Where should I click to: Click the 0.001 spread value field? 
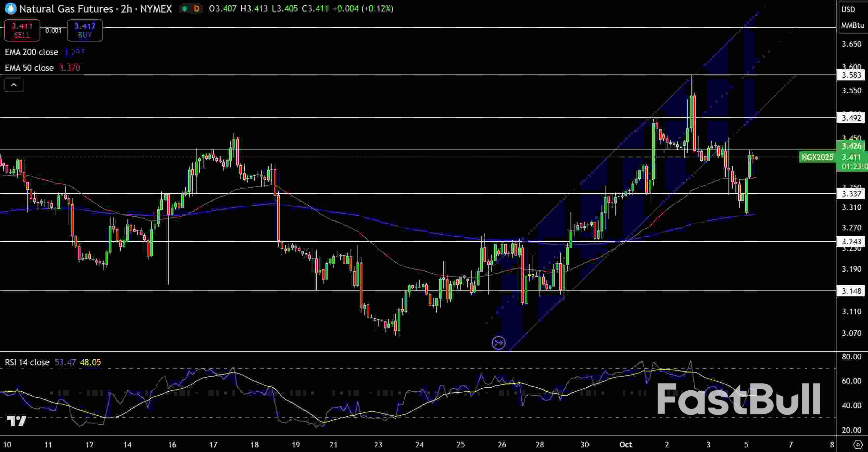coord(54,30)
